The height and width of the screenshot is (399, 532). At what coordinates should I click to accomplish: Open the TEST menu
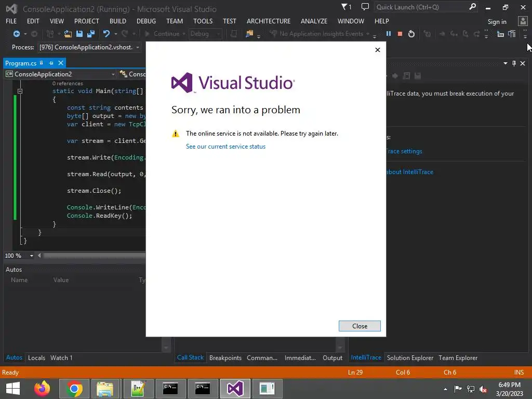(x=230, y=21)
